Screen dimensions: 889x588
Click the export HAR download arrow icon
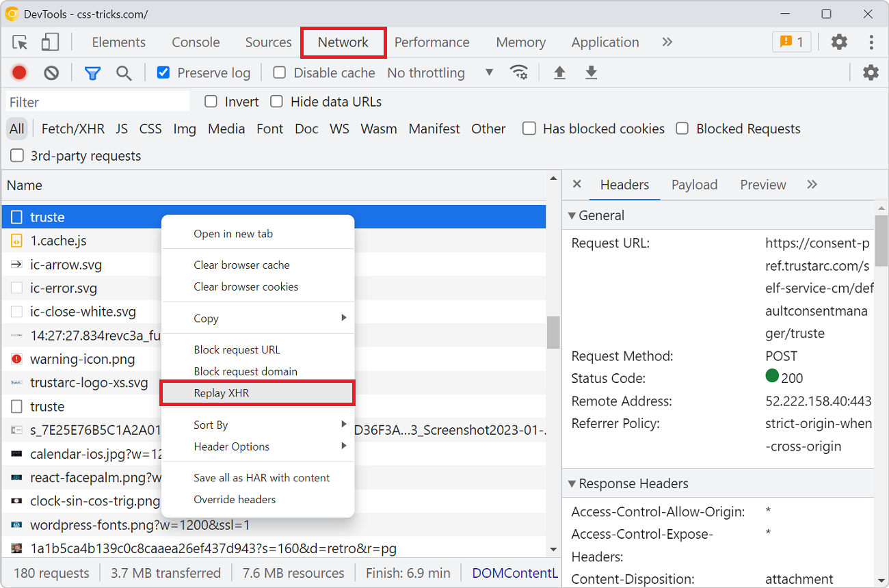coord(592,72)
